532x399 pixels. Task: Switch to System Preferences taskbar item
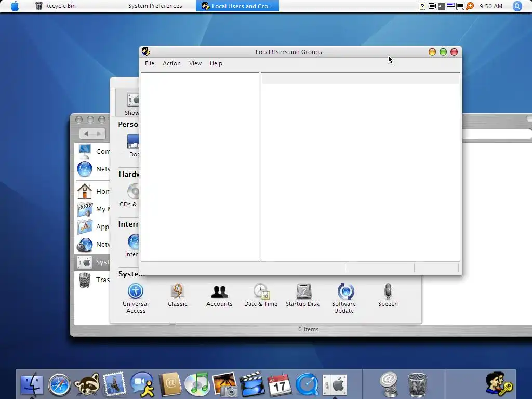pyautogui.click(x=155, y=6)
